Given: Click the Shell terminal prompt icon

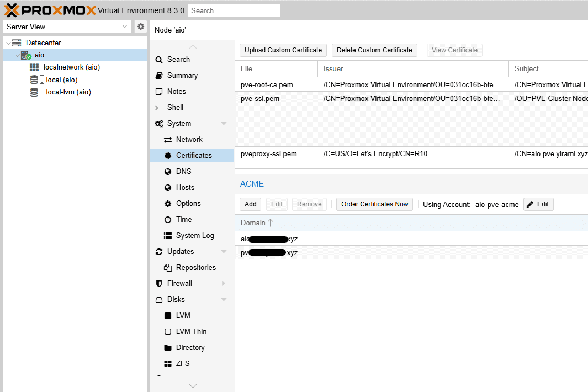Looking at the screenshot, I should (159, 108).
